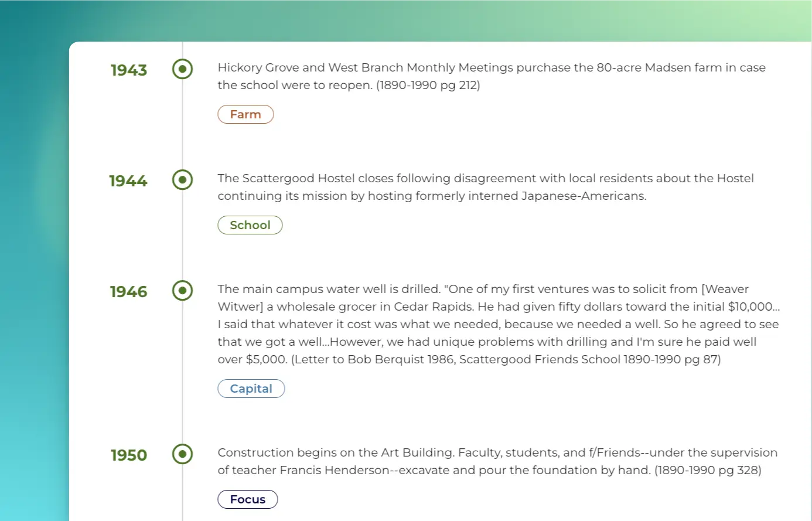Viewport: 812px width, 521px height.
Task: Select the Focus tag pill
Action: click(248, 499)
